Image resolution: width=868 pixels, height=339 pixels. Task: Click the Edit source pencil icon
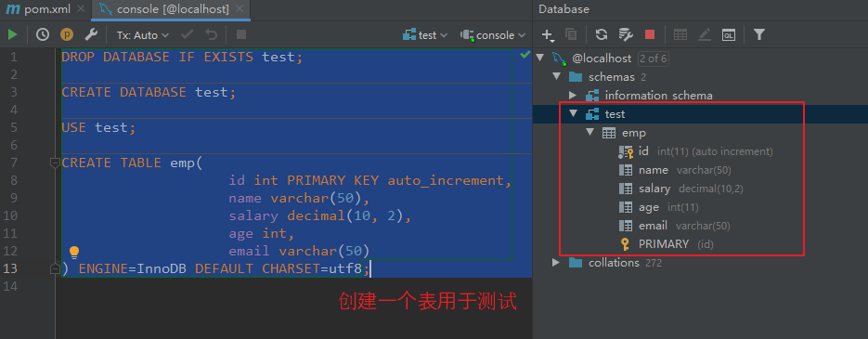704,35
